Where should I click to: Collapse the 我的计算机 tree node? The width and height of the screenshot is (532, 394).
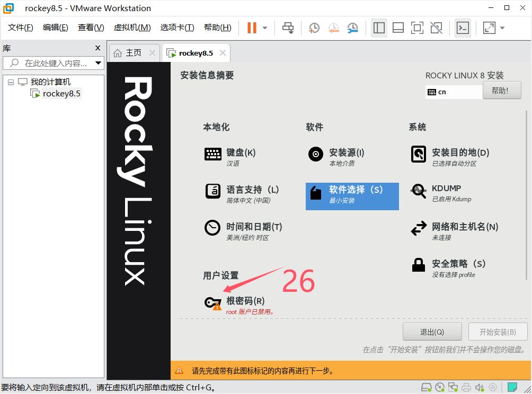11,82
